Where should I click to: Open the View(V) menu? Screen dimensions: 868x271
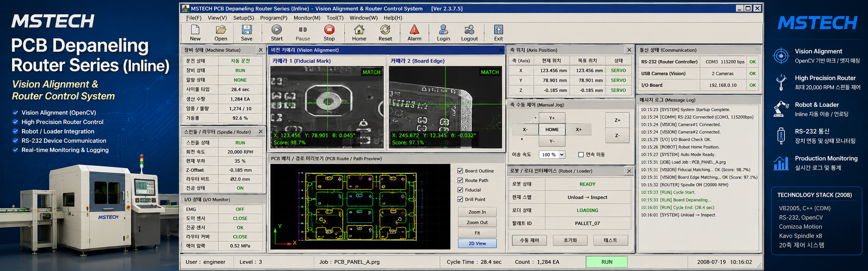click(217, 18)
